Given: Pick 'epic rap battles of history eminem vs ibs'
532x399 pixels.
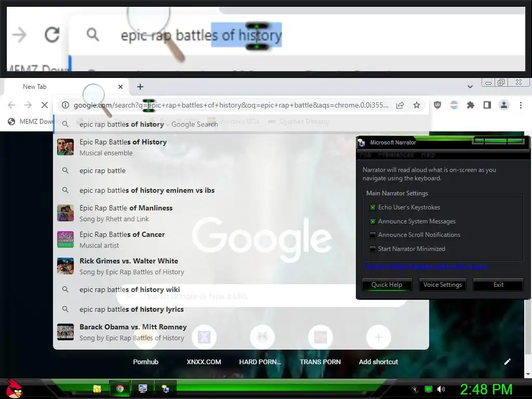Looking at the screenshot, I should coord(241,190).
